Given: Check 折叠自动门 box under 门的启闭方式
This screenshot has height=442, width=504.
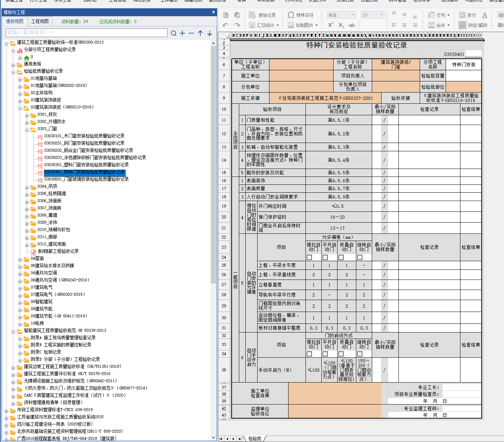Looking at the screenshot, I should coord(341,354).
